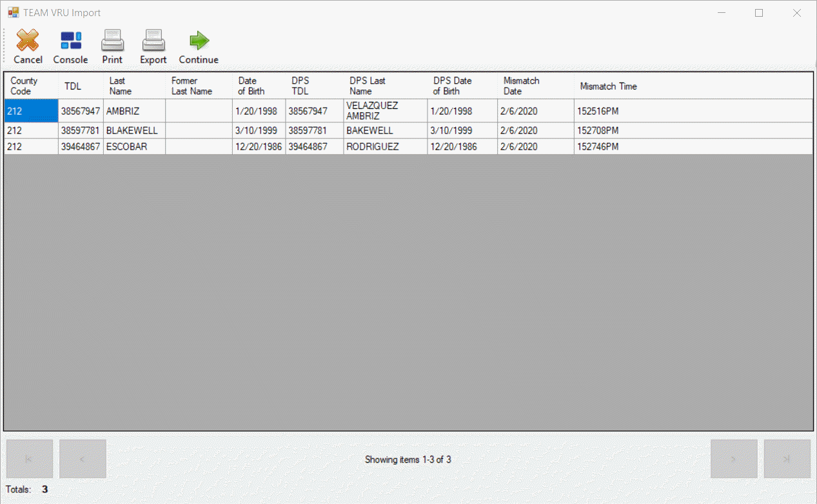Select the BAKEWELL DPS last name cell
Screen dimensions: 817x504
point(386,130)
